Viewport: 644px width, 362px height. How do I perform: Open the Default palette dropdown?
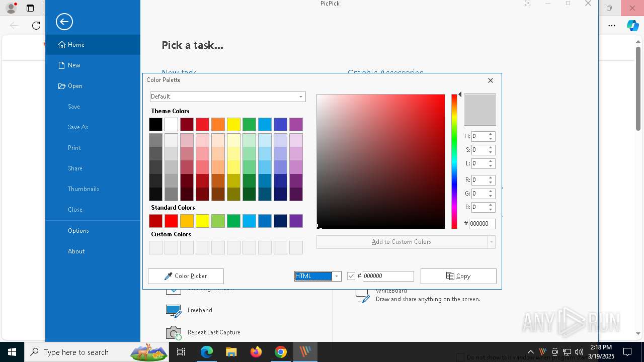click(x=227, y=97)
